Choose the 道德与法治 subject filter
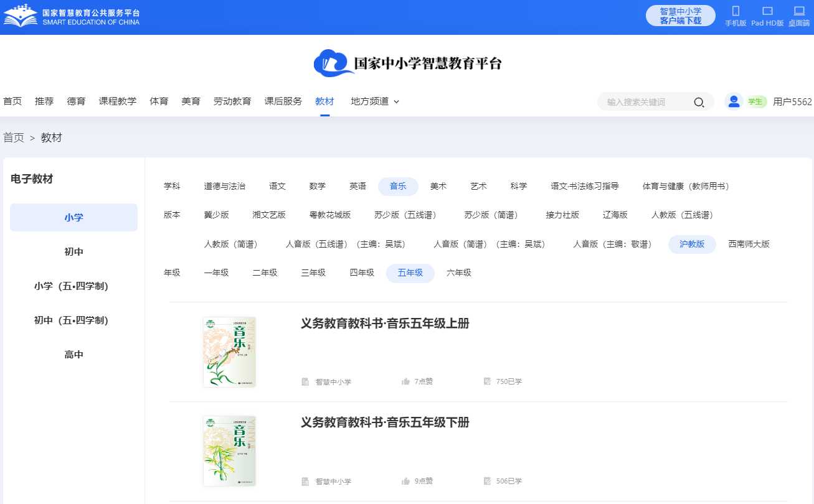 coord(225,186)
